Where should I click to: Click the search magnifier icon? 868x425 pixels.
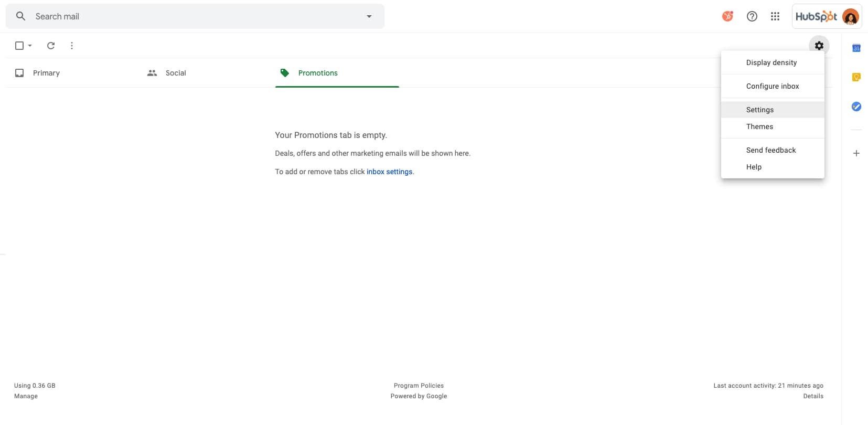pos(20,16)
